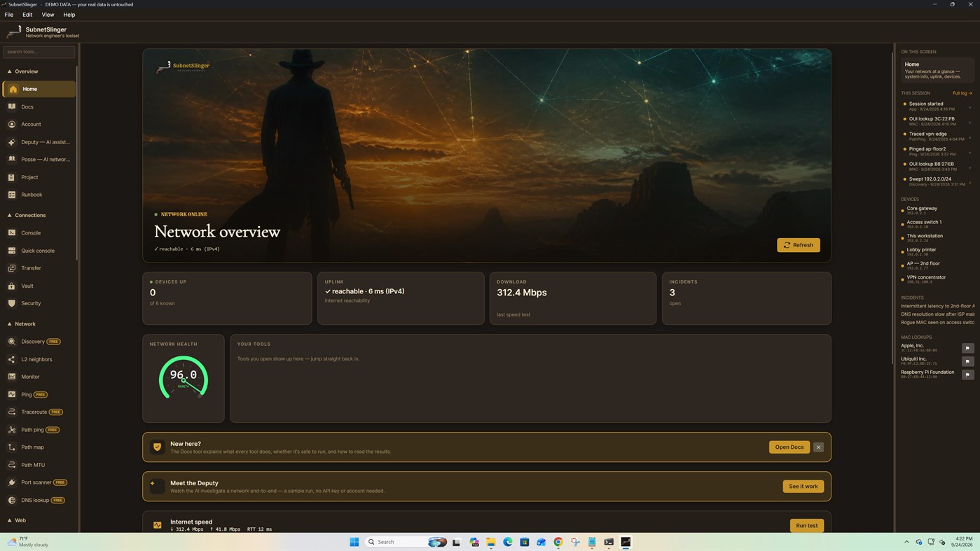Open the Vault lock icon
Screen dimensions: 980x551
click(12, 286)
